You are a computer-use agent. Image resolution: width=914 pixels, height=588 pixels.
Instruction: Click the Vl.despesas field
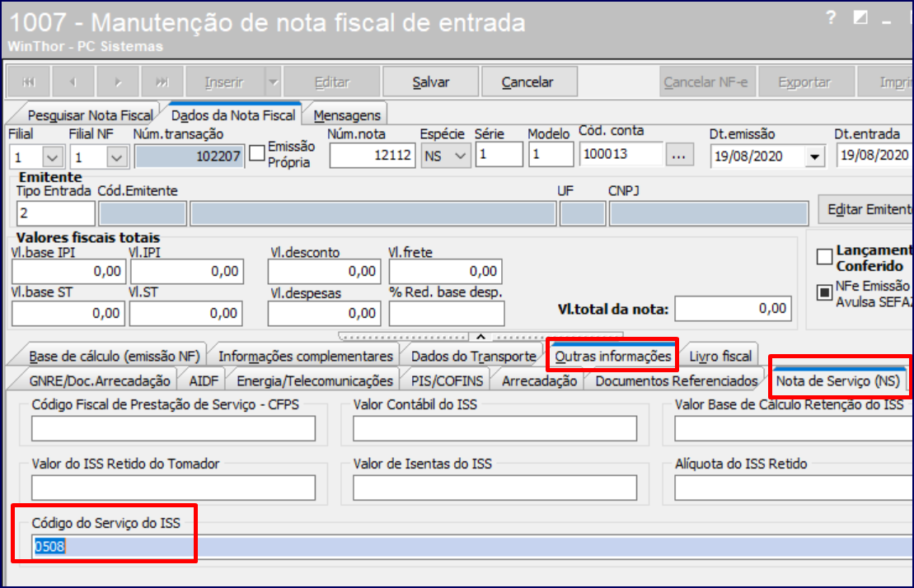324,313
